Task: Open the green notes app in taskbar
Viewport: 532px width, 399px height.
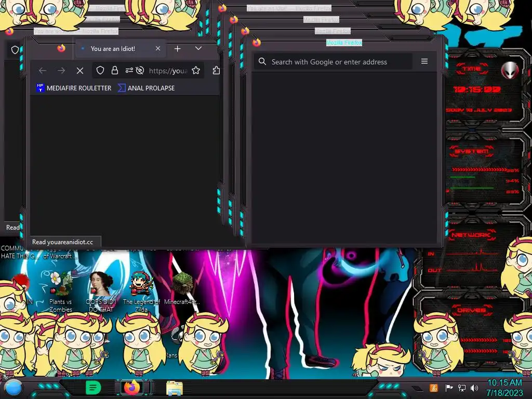Action: (94, 388)
